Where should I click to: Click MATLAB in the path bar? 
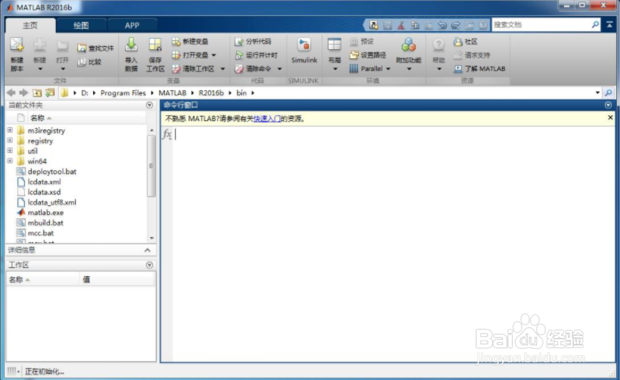[172, 93]
